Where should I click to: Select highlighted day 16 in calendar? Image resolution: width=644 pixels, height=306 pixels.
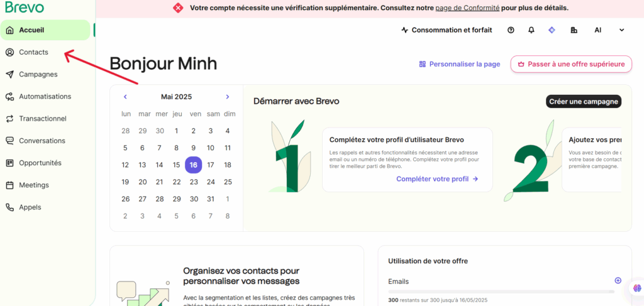pyautogui.click(x=194, y=165)
